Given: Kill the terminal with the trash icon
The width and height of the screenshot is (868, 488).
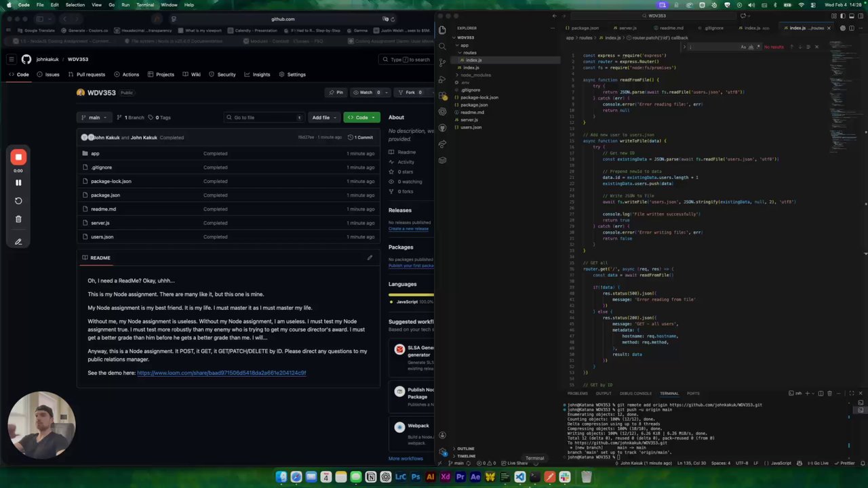Looking at the screenshot, I should pyautogui.click(x=829, y=393).
